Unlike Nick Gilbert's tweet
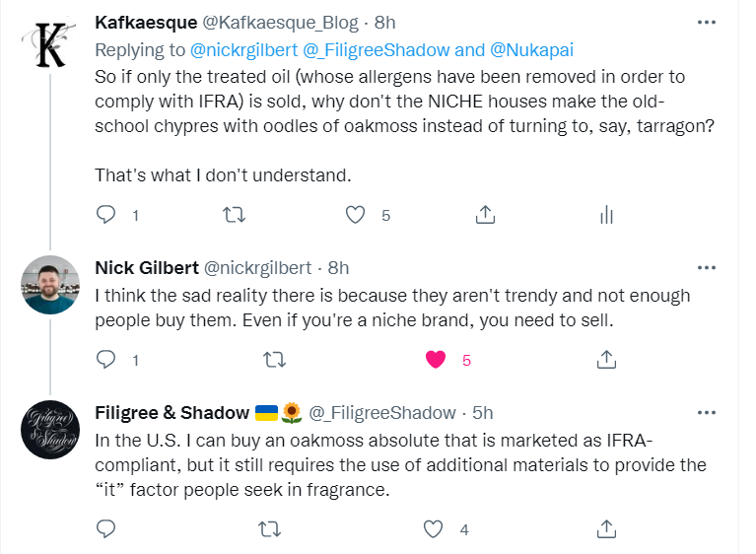Screen dimensions: 756x554 coord(436,360)
